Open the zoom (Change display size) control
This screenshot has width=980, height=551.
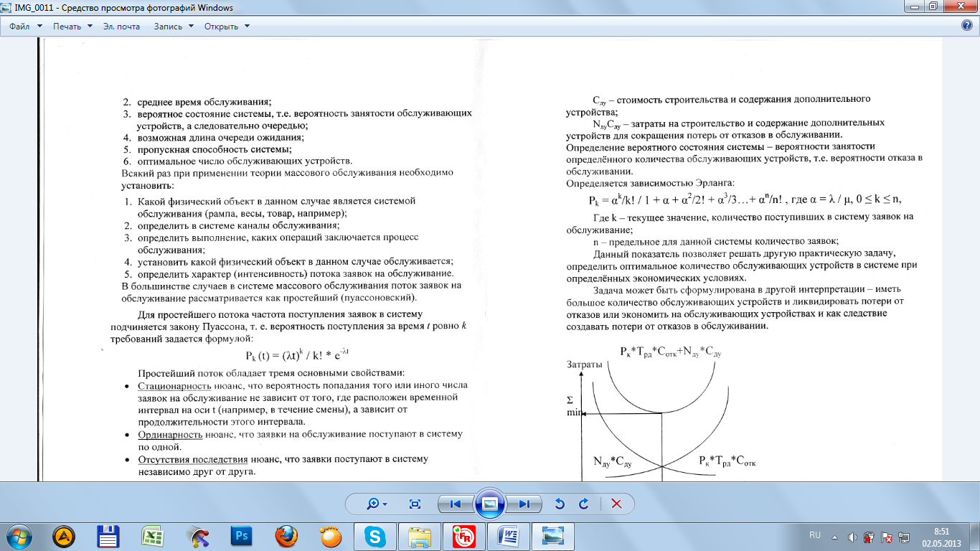[376, 504]
